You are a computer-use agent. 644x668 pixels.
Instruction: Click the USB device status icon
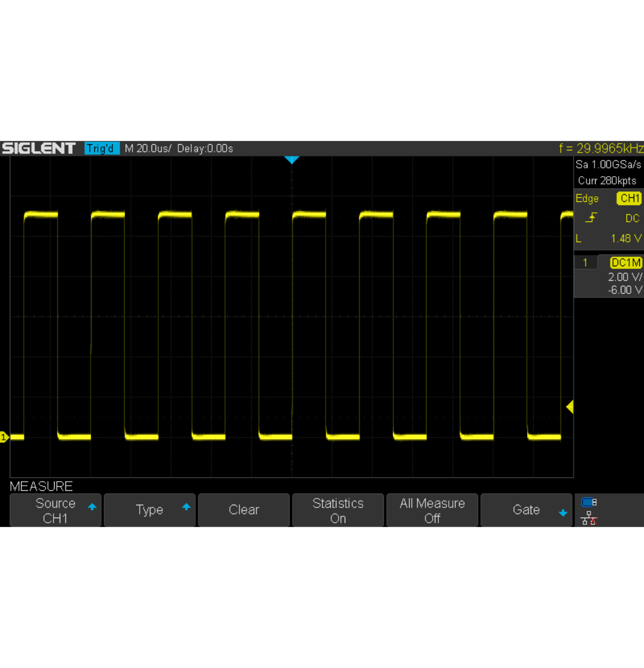[589, 502]
